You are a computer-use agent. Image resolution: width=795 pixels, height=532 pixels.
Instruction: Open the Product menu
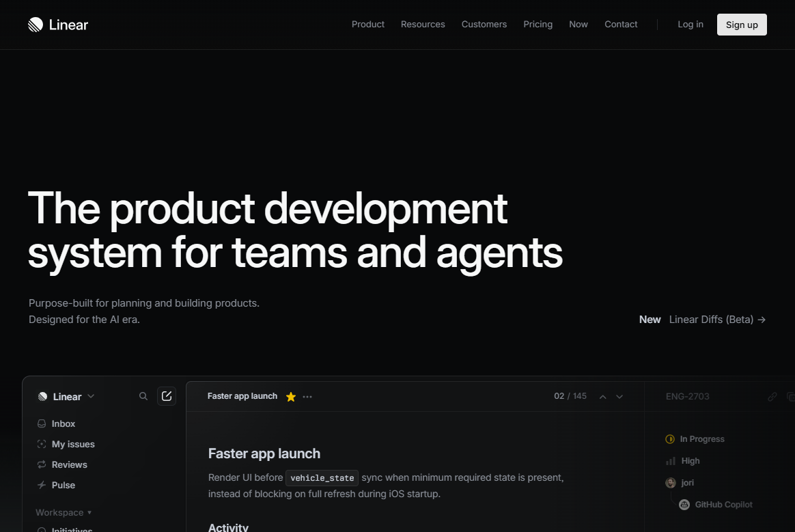click(368, 25)
